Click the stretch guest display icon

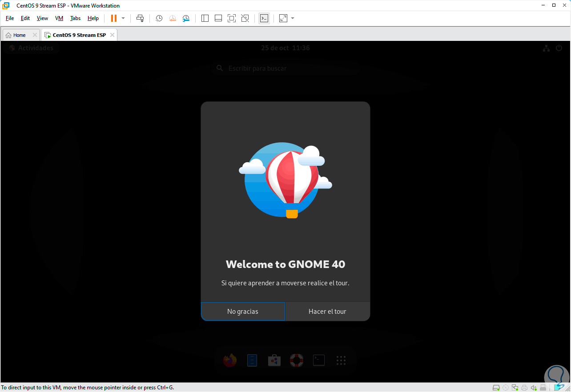tap(283, 18)
